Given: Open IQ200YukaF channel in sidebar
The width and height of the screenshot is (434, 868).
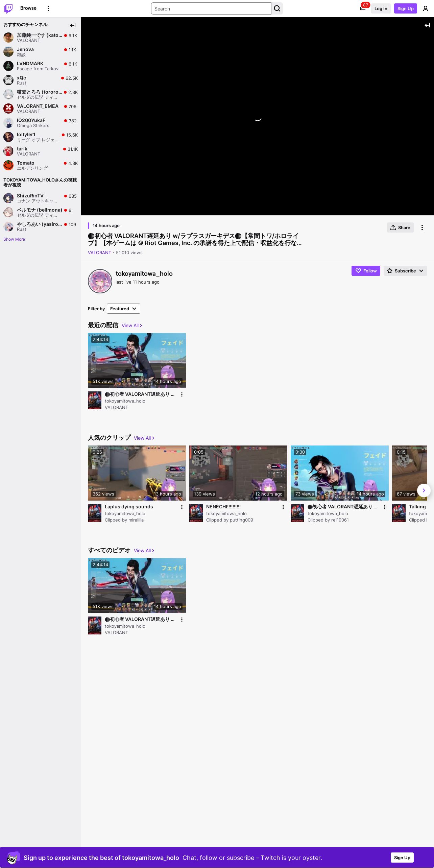Looking at the screenshot, I should (x=41, y=123).
